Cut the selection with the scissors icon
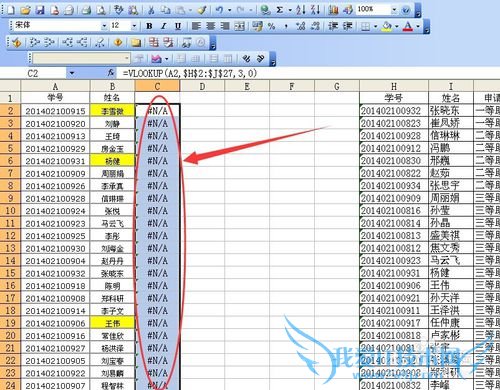500x390 pixels. [151, 10]
